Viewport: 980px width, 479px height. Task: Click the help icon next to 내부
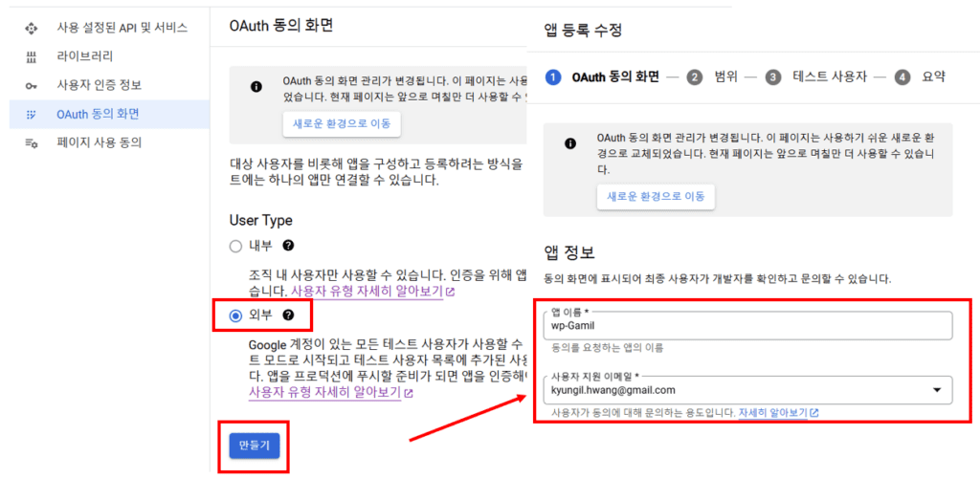[287, 246]
